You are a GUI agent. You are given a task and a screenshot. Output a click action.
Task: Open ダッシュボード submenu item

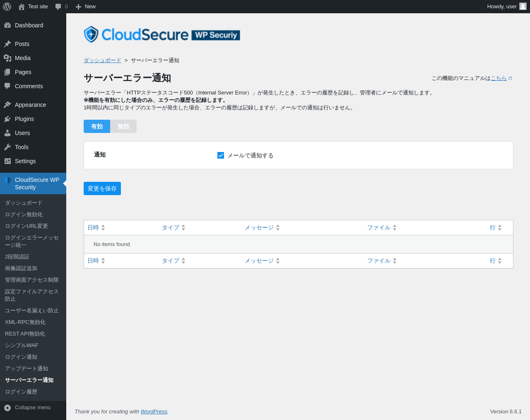click(33, 203)
